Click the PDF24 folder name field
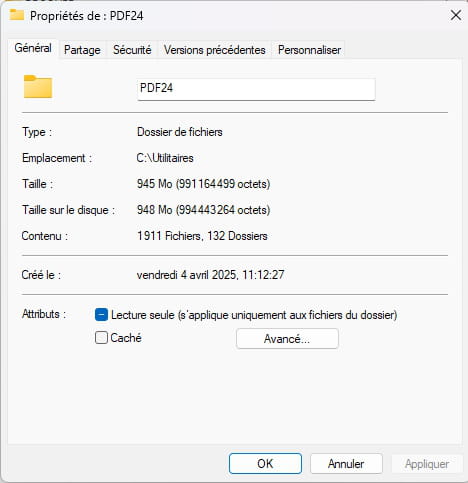The image size is (468, 483). pos(256,89)
